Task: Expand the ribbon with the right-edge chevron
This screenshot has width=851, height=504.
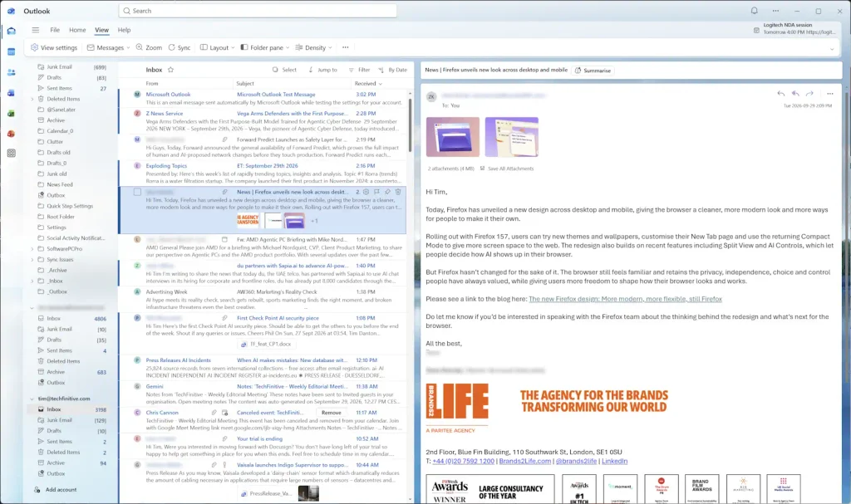Action: (x=831, y=49)
